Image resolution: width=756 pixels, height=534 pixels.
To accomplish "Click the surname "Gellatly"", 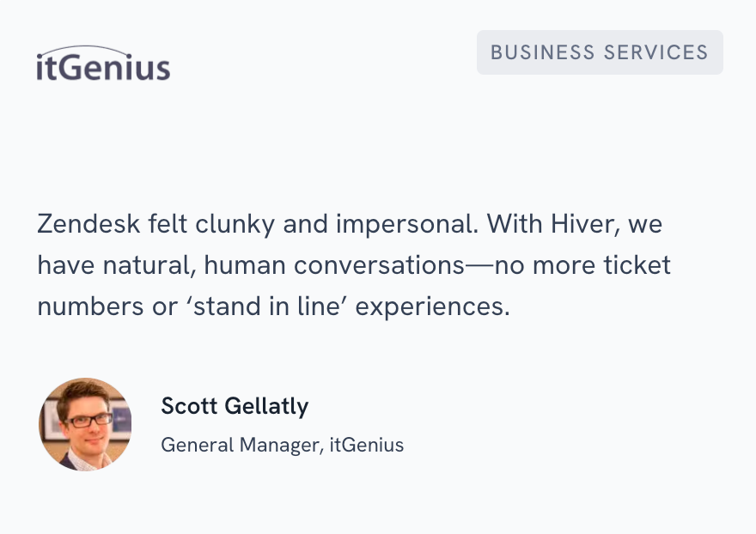I will (267, 406).
